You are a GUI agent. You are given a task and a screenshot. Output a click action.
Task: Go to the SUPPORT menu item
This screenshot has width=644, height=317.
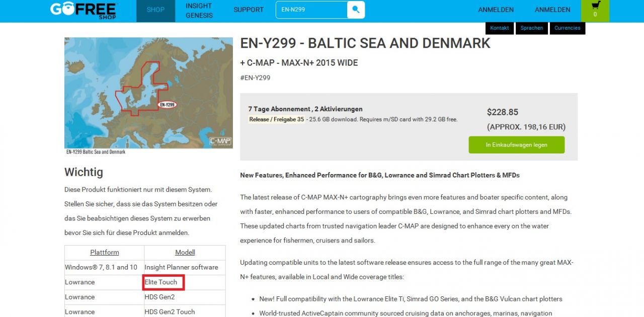tap(249, 10)
